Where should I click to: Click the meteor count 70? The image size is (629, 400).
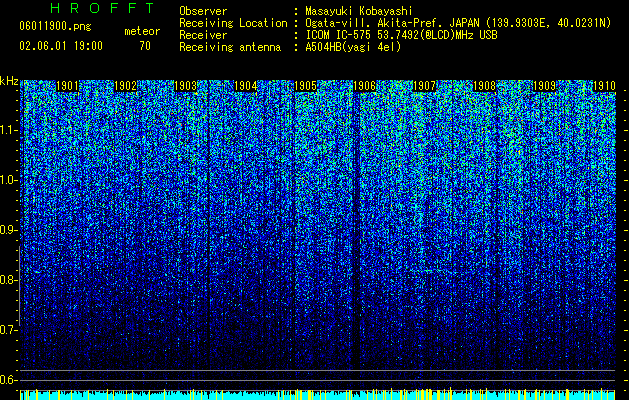(x=145, y=46)
